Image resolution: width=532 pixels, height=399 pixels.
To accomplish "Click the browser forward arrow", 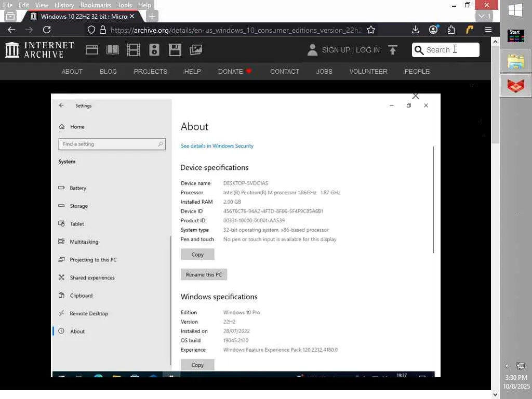I will [x=29, y=30].
